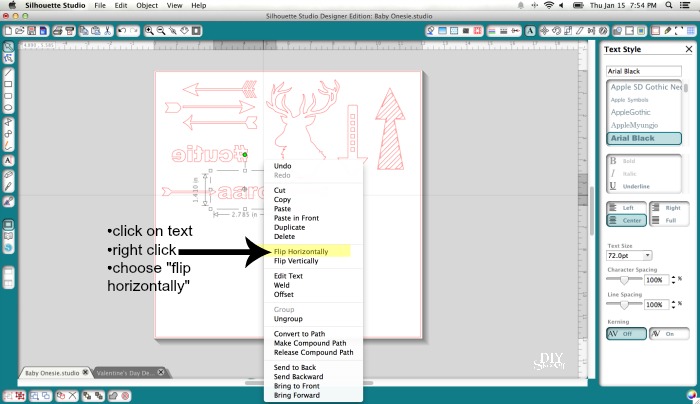Open the Text Size dropdown
Viewport: 700px width, 404px height.
(630, 256)
